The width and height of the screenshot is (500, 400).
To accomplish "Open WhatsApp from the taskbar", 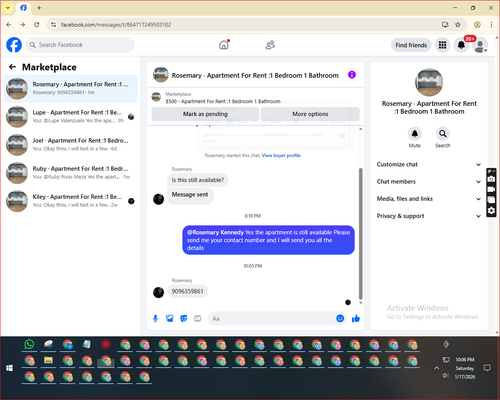I will [x=29, y=344].
